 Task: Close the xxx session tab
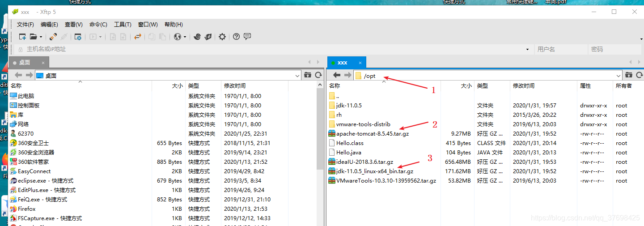(x=360, y=63)
